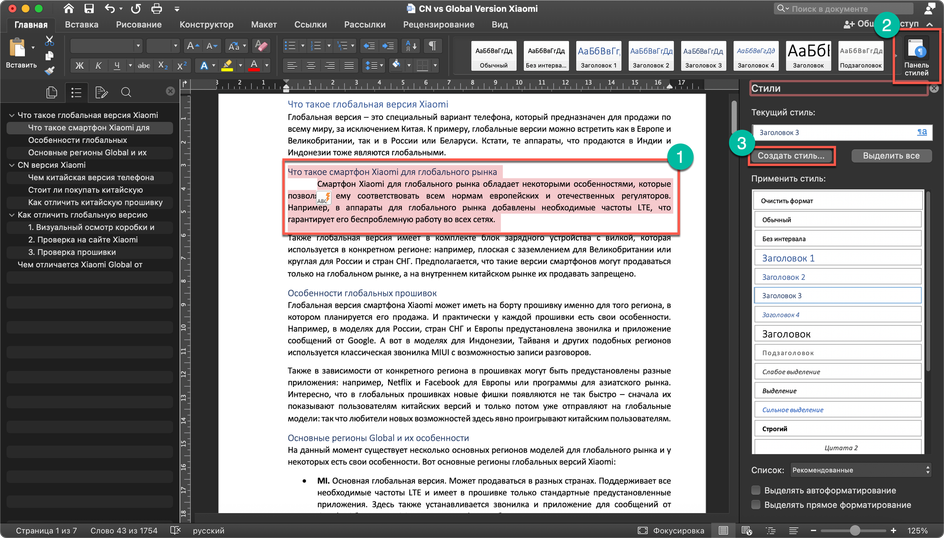Copy selection with the copy icon
944x538 pixels.
tap(49, 55)
